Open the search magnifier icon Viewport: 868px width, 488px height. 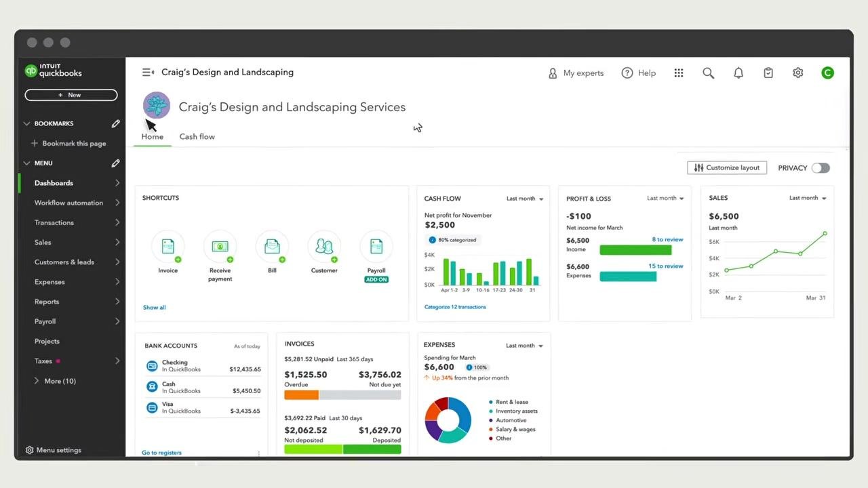tap(709, 73)
